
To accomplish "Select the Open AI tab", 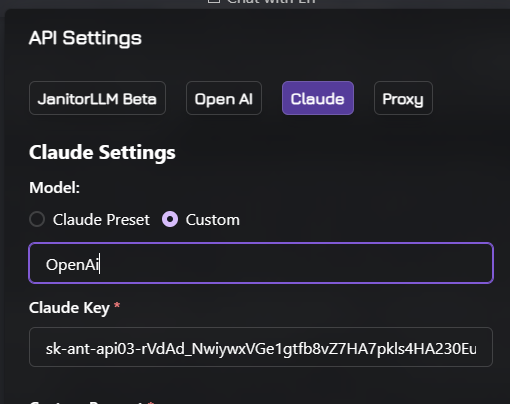I will tap(224, 98).
